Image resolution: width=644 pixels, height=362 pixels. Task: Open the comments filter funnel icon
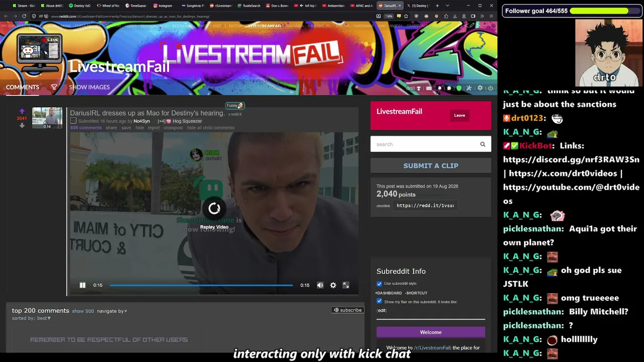point(54,87)
